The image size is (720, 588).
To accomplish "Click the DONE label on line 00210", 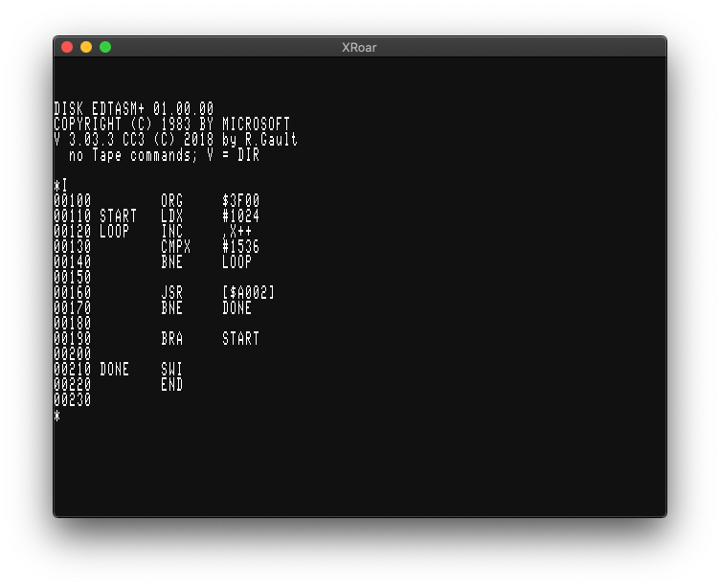I will (114, 369).
